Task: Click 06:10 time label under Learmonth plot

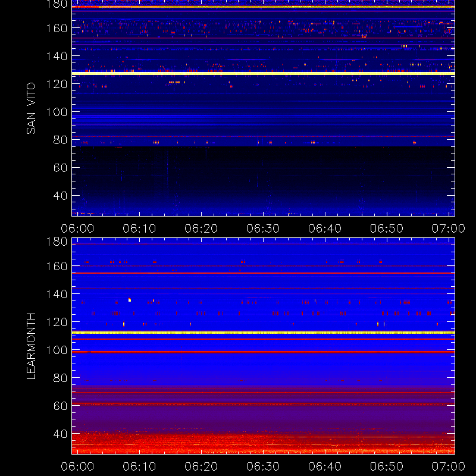Action: pos(139,466)
